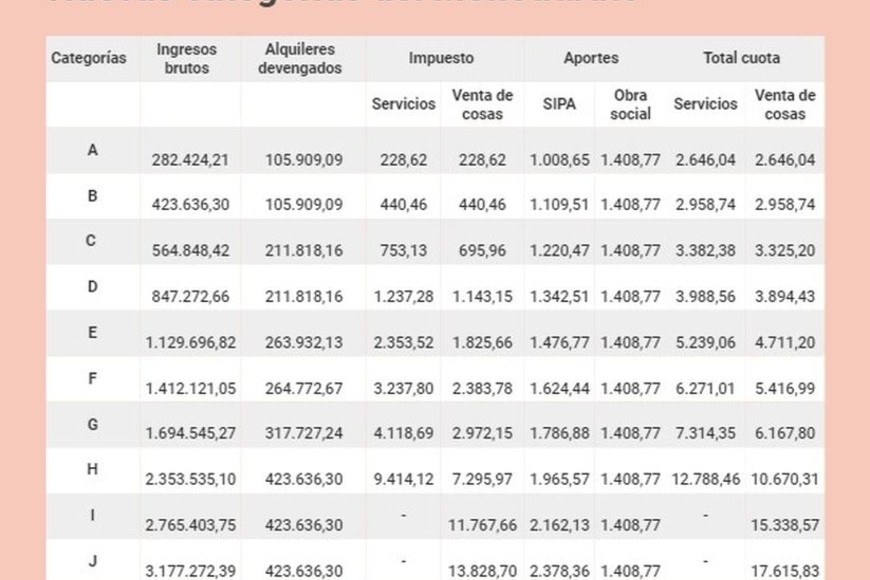Viewport: 870px width, 580px height.
Task: Select the 3.177.272,39 income cell
Action: tap(191, 571)
